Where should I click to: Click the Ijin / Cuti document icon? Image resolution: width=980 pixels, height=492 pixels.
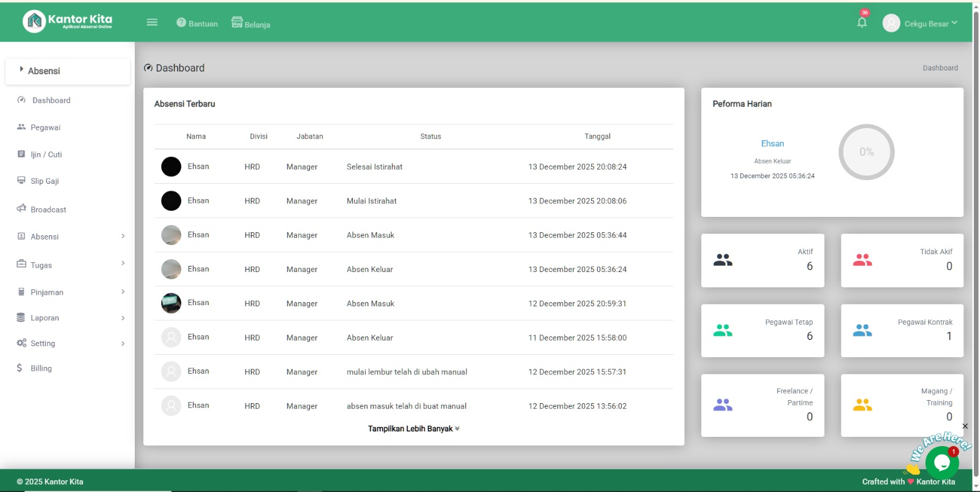click(x=21, y=154)
